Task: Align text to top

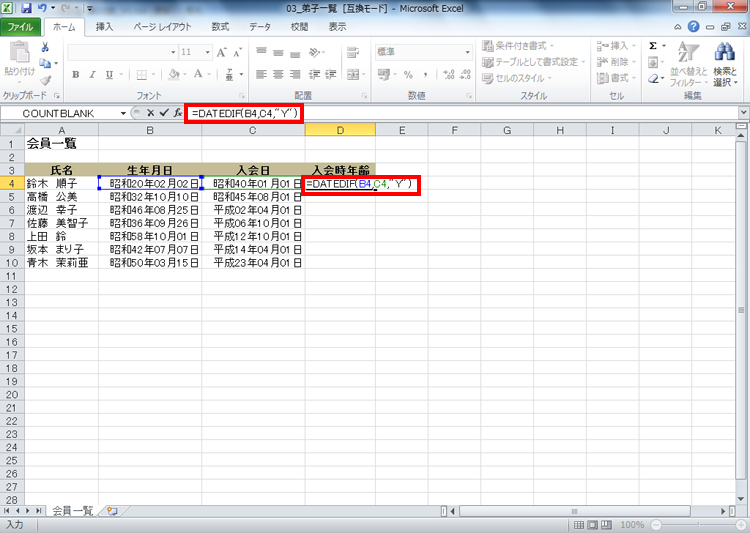Action: pos(261,52)
